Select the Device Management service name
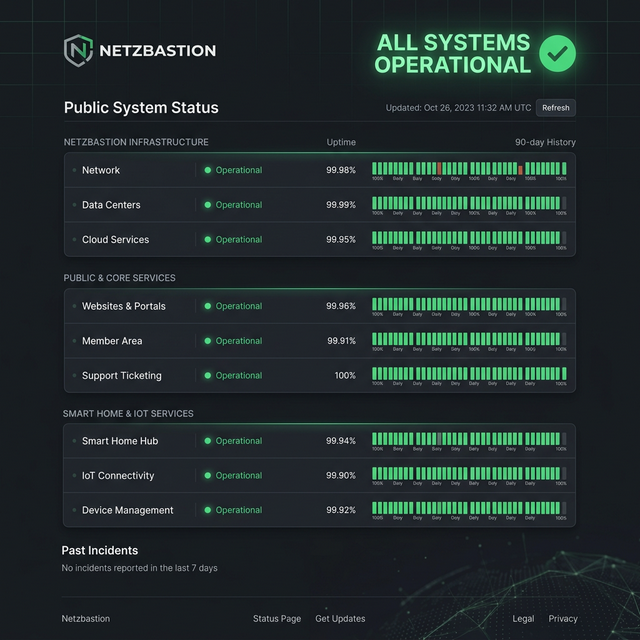Viewport: 640px width, 640px height. point(127,510)
